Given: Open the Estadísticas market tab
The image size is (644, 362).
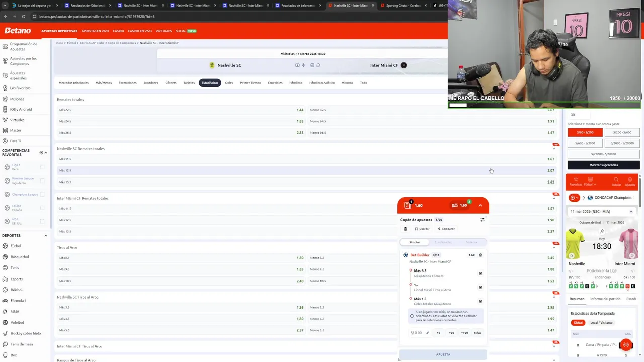Looking at the screenshot, I should click(210, 83).
